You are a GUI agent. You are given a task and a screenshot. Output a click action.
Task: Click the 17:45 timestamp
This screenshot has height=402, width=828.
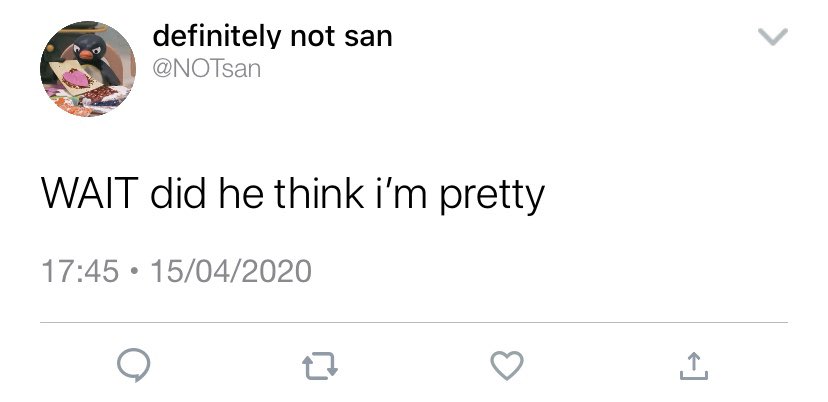(80, 271)
